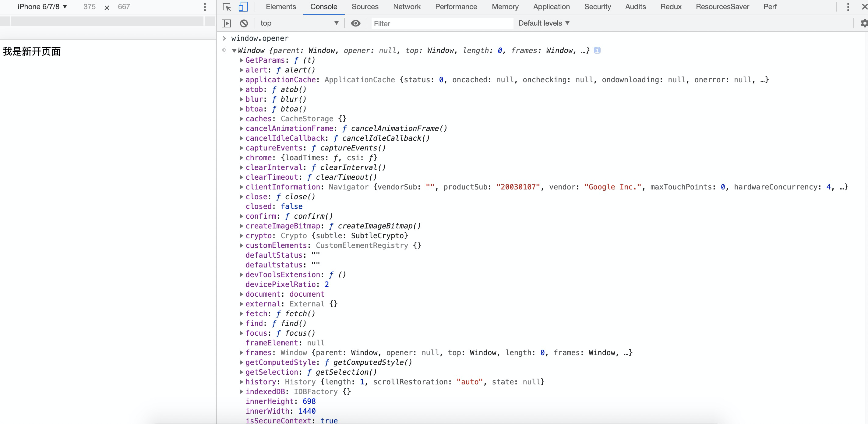This screenshot has height=424, width=868.
Task: Click the innerWidth: 1440 row
Action: tap(280, 411)
